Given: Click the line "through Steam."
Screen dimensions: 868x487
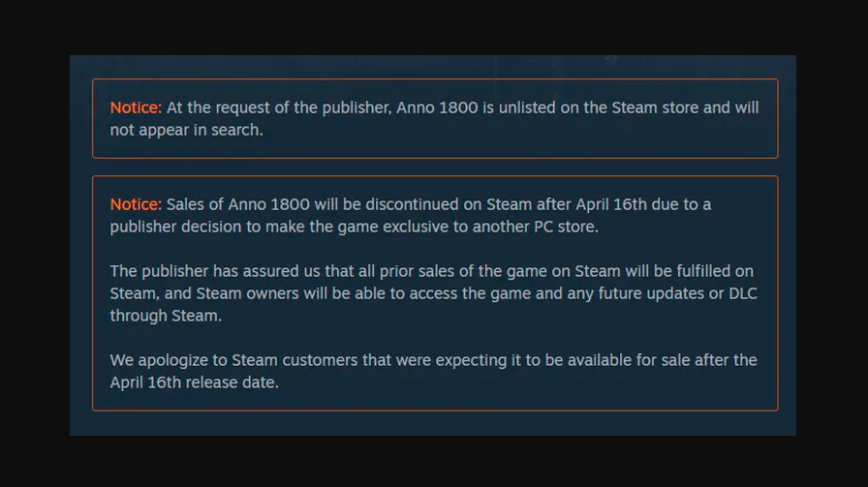Looking at the screenshot, I should 163,316.
